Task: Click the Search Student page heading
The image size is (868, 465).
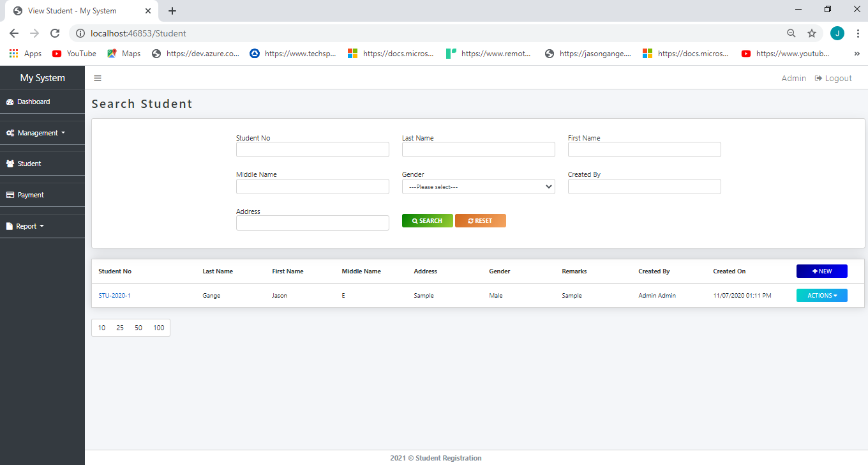Action: pyautogui.click(x=142, y=104)
